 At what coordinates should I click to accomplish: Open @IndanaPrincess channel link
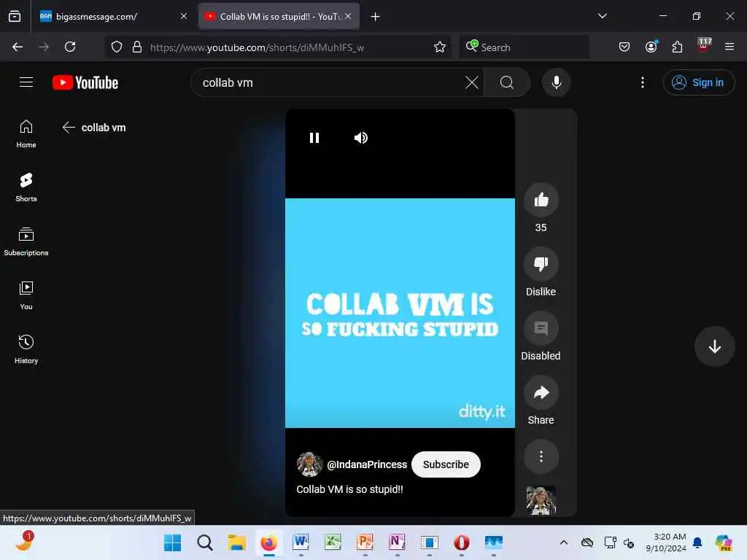coord(367,464)
